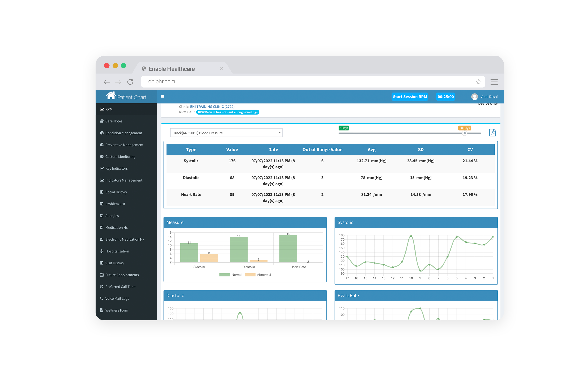Screen dimensions: 588x376
Task: Click the 90 Days range slider handle
Action: coord(465,133)
